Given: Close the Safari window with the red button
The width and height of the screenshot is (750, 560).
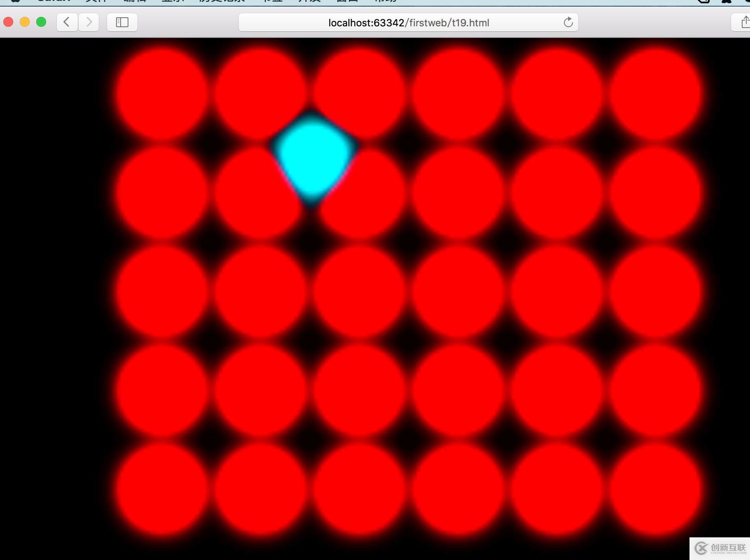Looking at the screenshot, I should click(8, 22).
